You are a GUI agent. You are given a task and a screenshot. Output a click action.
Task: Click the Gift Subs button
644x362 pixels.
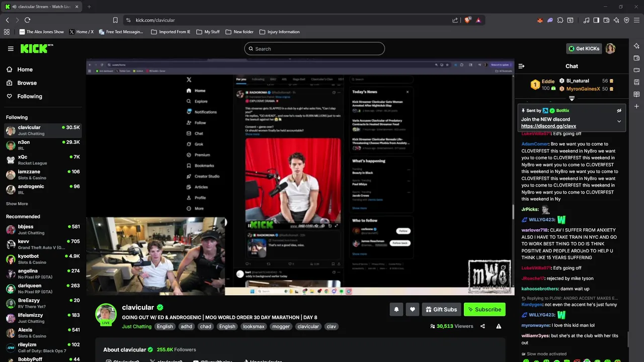[441, 309]
